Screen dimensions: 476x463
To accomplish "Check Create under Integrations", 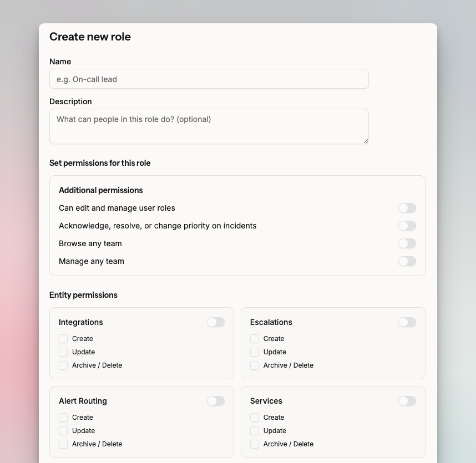I will tap(63, 339).
